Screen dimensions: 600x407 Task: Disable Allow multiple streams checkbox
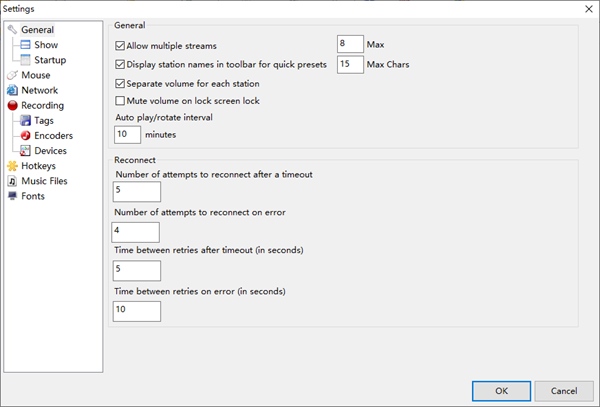121,46
